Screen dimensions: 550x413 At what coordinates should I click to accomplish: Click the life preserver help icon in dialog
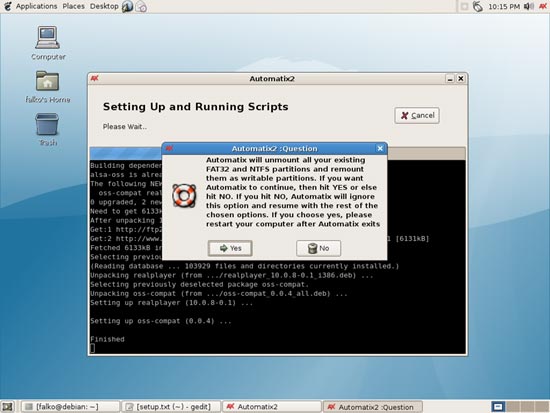tap(184, 196)
